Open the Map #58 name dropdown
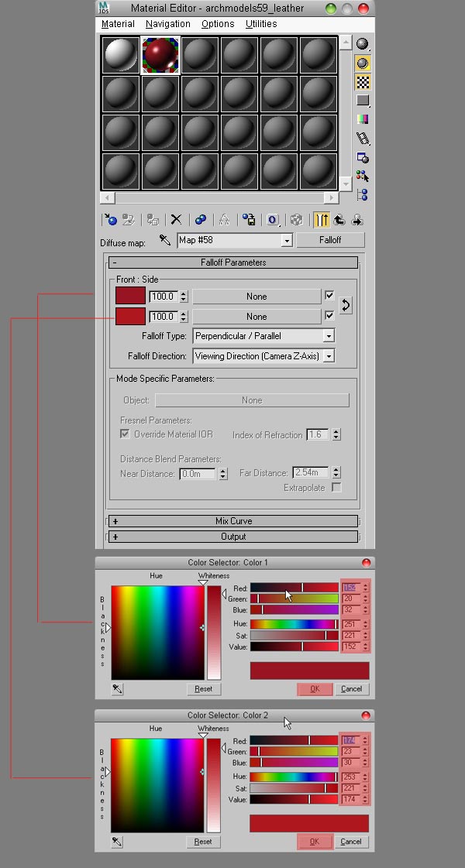Screen dimensions: 465x868 point(287,240)
